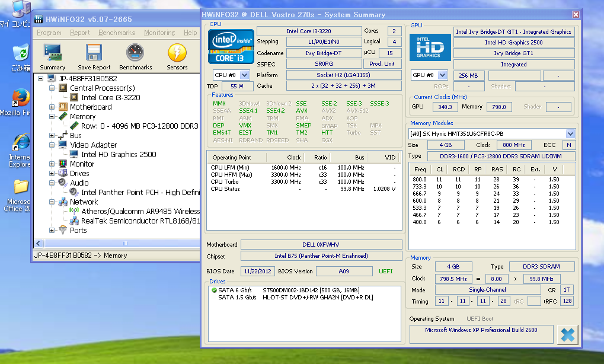This screenshot has height=364, width=604.
Task: Click the Intel Core i3-3220 CPU name field
Action: [x=309, y=31]
